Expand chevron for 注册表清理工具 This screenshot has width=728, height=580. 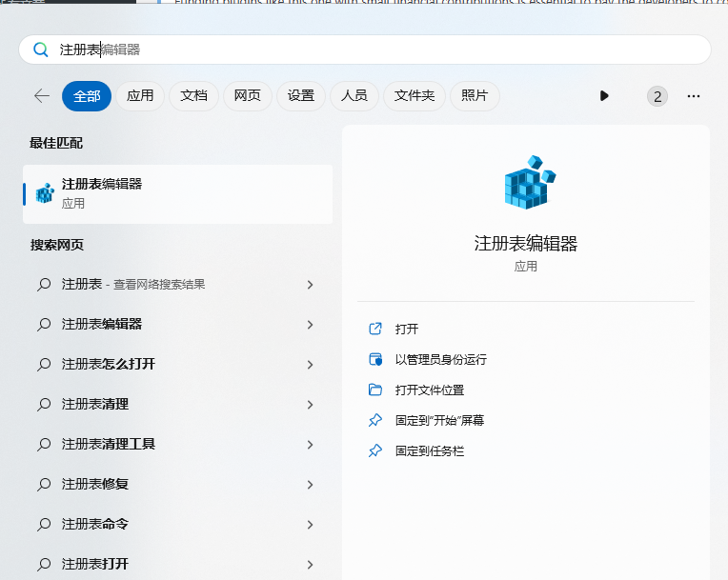coord(310,445)
